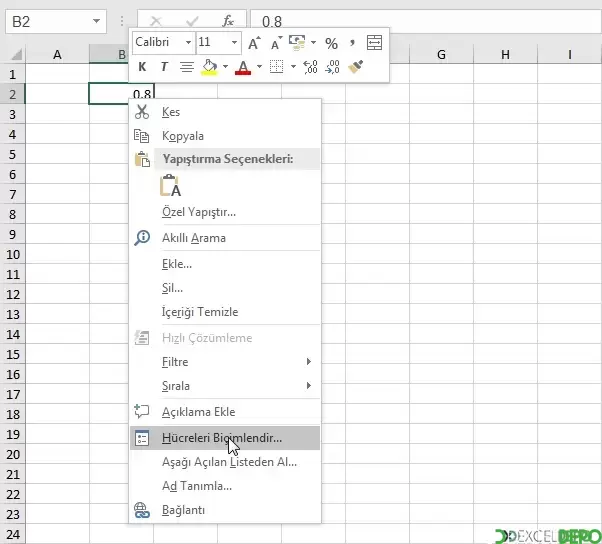Click the borders icon in mini toolbar
The height and width of the screenshot is (544, 602).
point(276,67)
